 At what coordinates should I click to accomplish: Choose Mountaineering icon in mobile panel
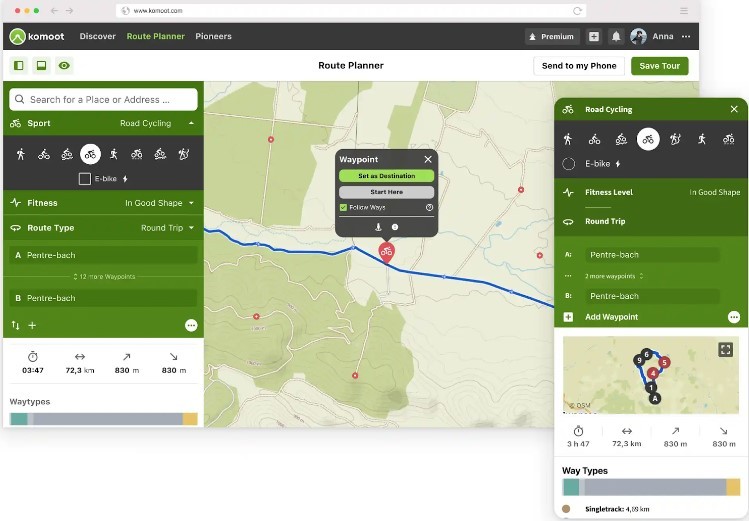675,139
